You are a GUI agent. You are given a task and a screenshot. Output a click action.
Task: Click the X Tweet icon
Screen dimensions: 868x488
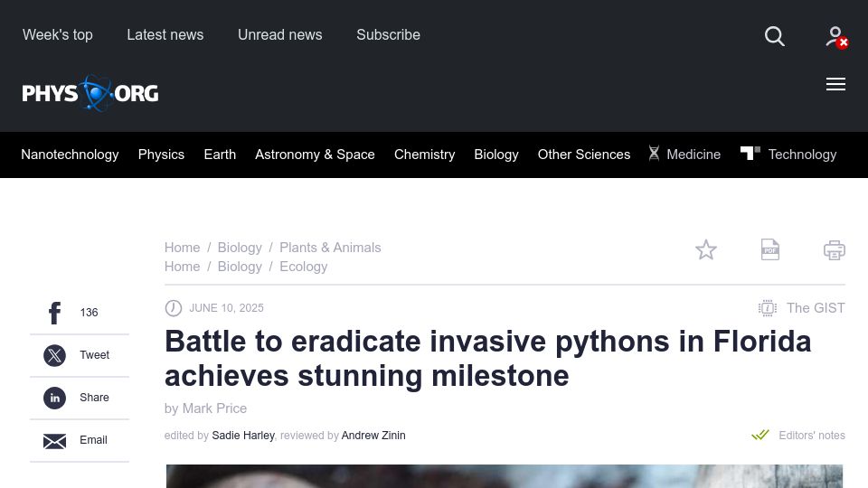coord(55,355)
